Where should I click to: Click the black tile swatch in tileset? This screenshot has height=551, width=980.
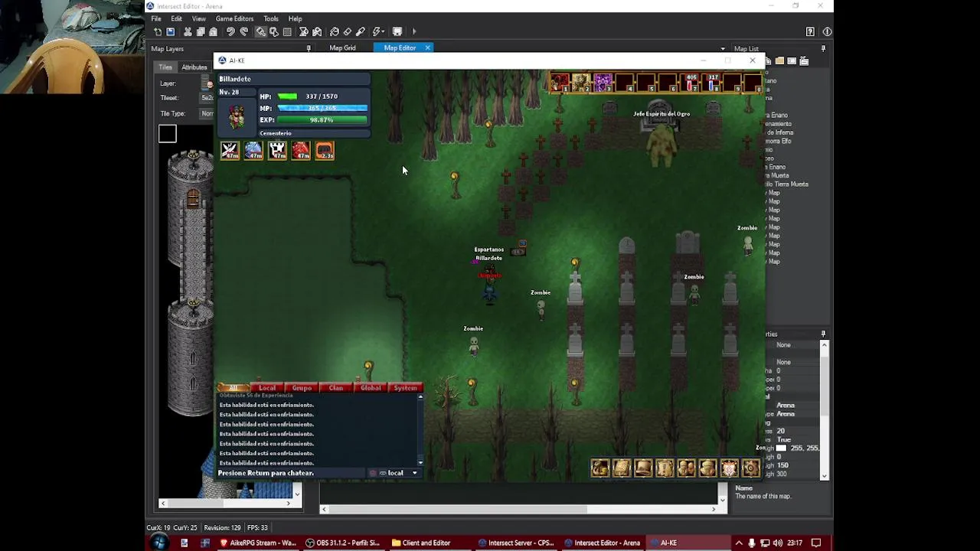168,134
